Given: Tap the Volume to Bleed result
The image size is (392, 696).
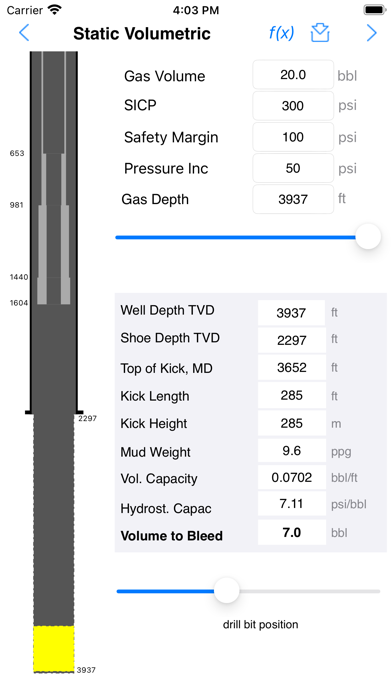Looking at the screenshot, I should (292, 533).
